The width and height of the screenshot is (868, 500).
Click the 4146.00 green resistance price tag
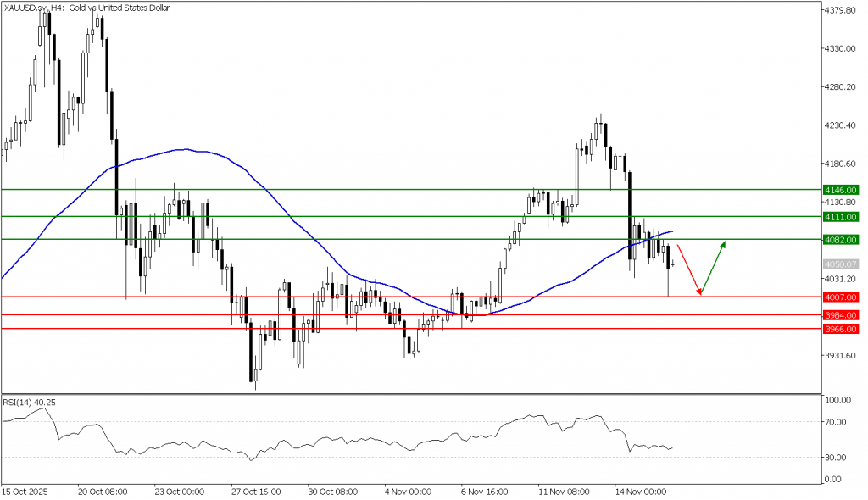pos(842,190)
